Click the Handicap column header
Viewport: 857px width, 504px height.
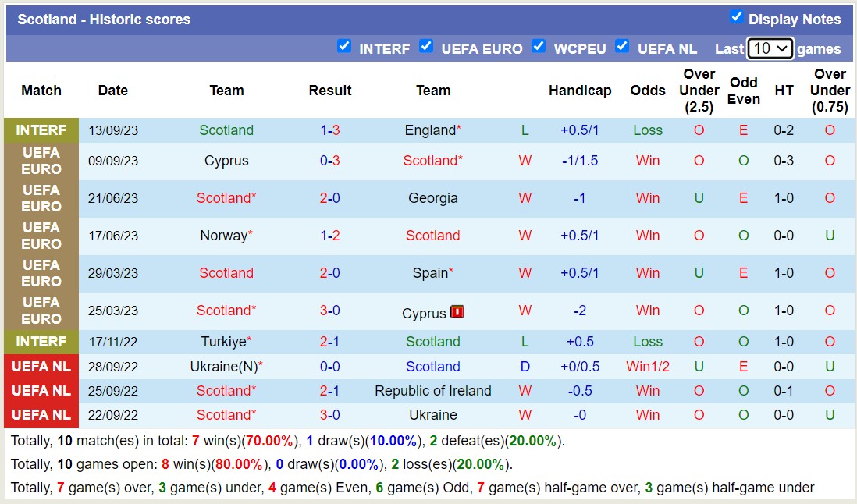[580, 91]
